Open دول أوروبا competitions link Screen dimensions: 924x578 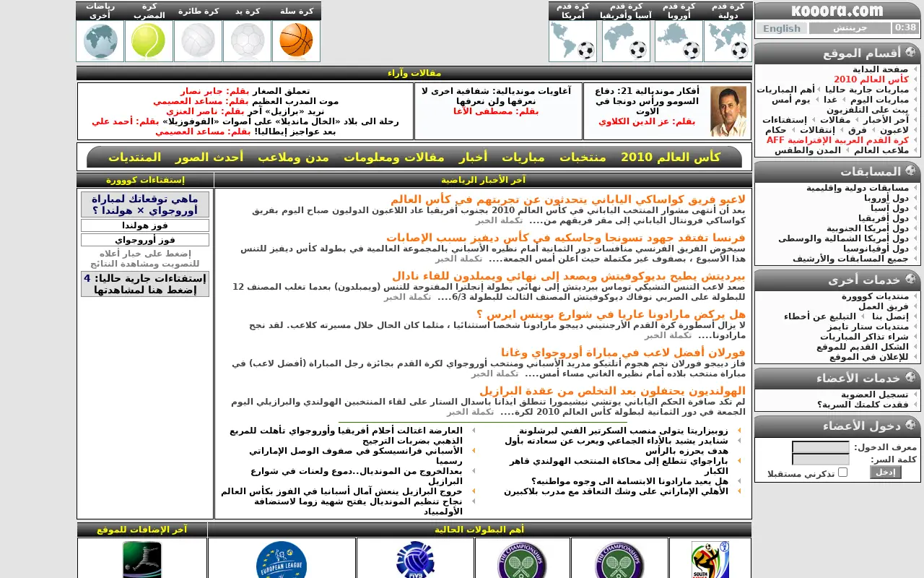pos(886,198)
